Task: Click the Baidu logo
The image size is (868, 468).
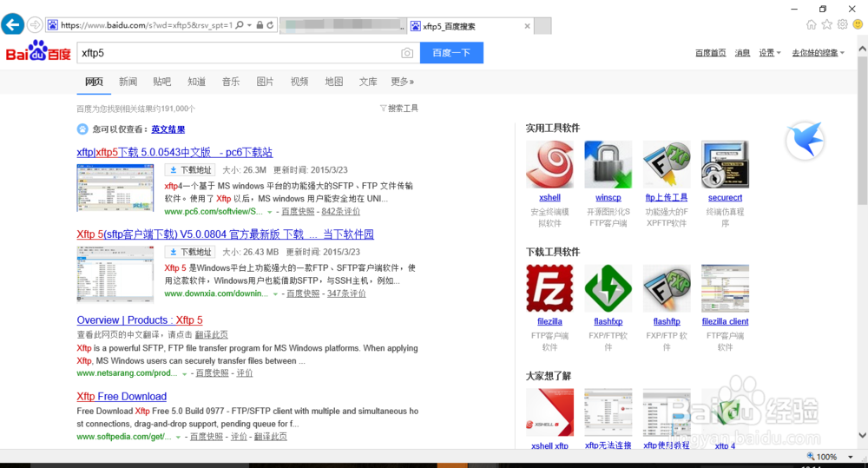Action: (x=38, y=51)
